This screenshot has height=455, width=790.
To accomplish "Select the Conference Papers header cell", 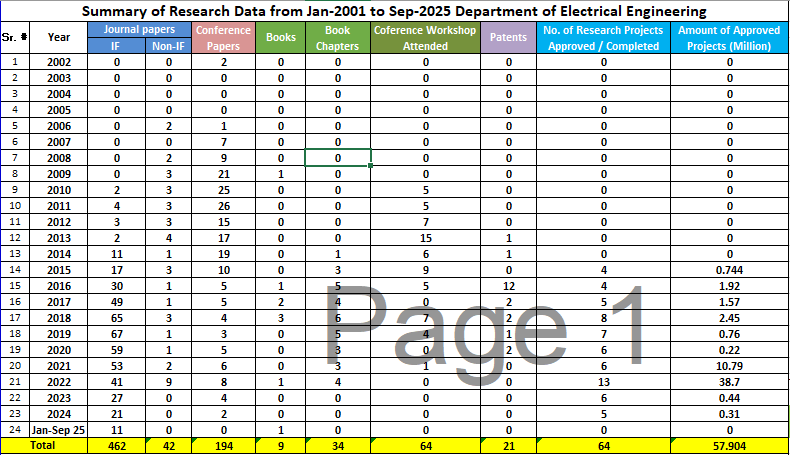I will point(223,37).
